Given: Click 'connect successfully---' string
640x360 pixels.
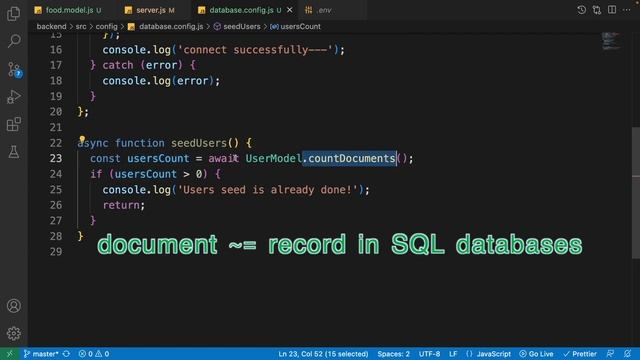Looking at the screenshot, I should click(x=256, y=50).
